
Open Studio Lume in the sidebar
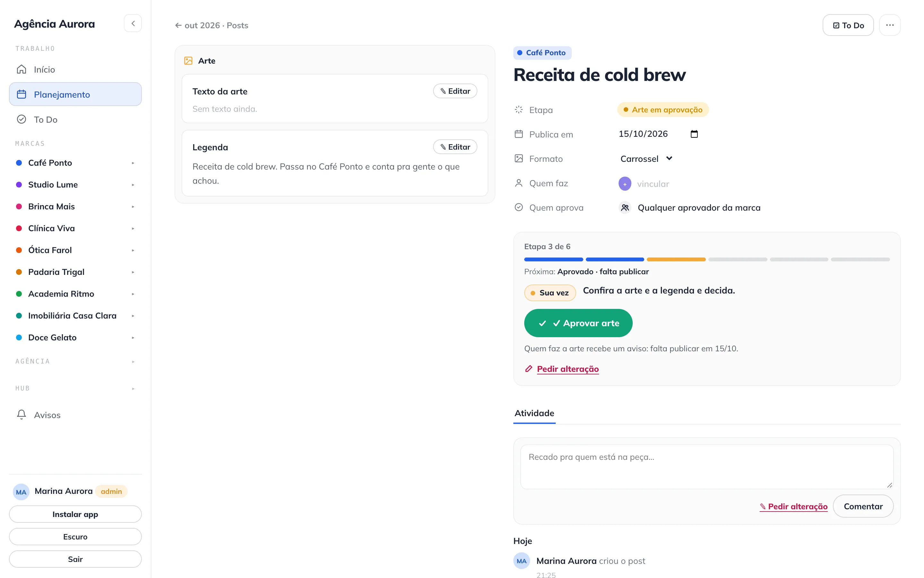53,185
